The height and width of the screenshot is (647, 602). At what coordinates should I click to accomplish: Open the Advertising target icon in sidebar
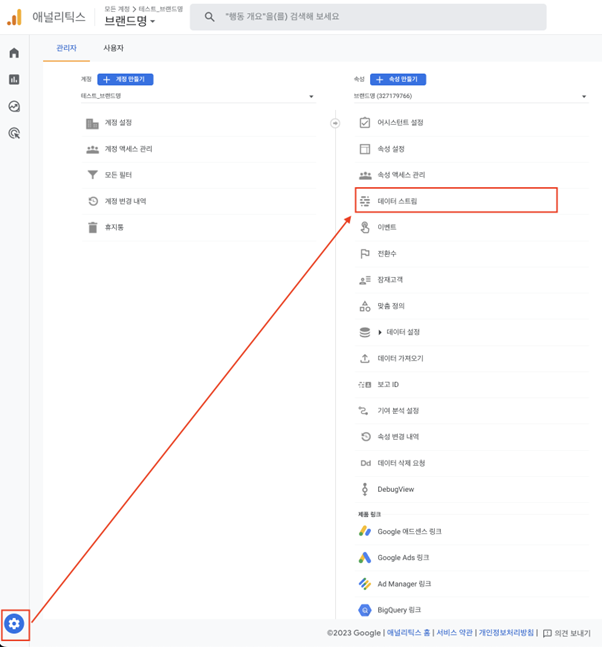click(x=14, y=133)
